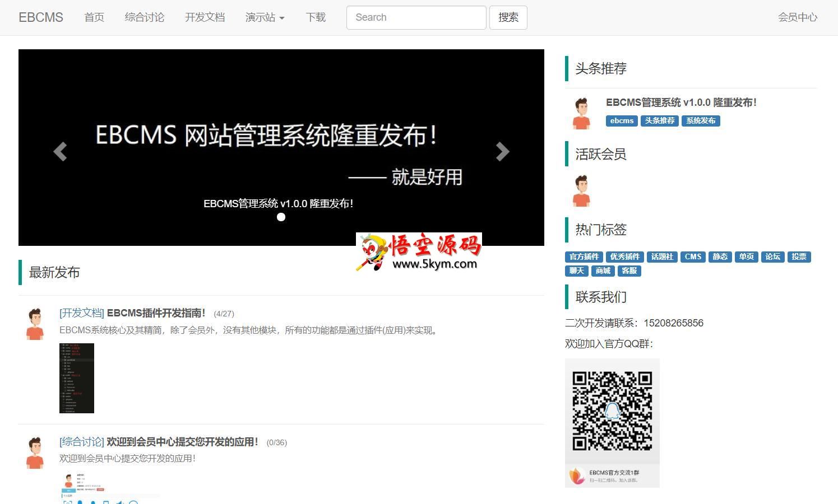Image resolution: width=838 pixels, height=504 pixels.
Task: Show previous carousel slide arrow
Action: point(60,151)
